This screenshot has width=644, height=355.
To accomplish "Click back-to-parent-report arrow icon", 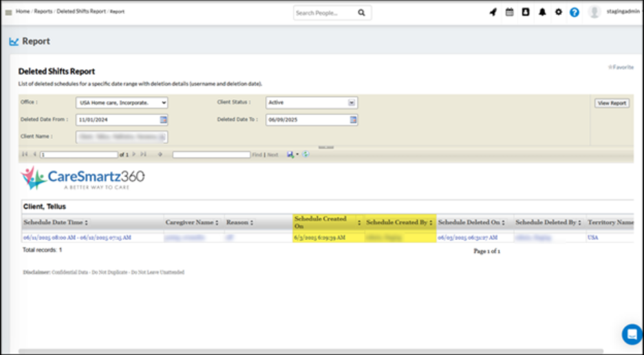I will (x=160, y=155).
